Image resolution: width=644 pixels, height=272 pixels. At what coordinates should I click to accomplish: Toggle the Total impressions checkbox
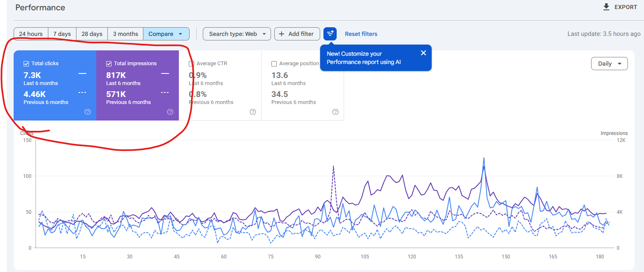click(109, 64)
